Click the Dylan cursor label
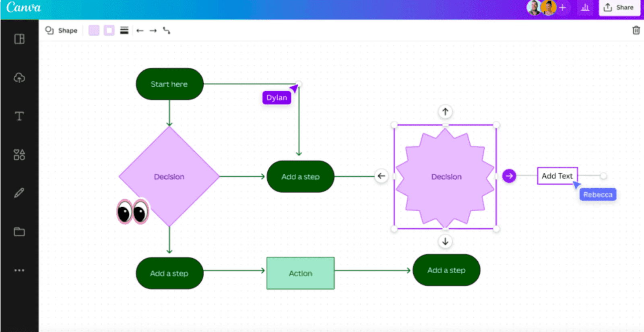 [x=277, y=98]
